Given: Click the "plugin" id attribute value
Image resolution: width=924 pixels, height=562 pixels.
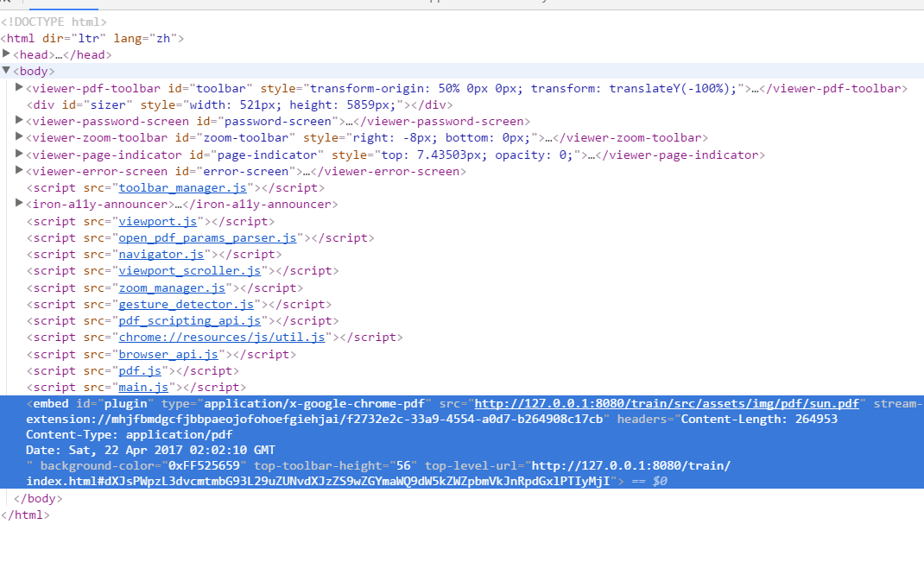Looking at the screenshot, I should coord(125,403).
